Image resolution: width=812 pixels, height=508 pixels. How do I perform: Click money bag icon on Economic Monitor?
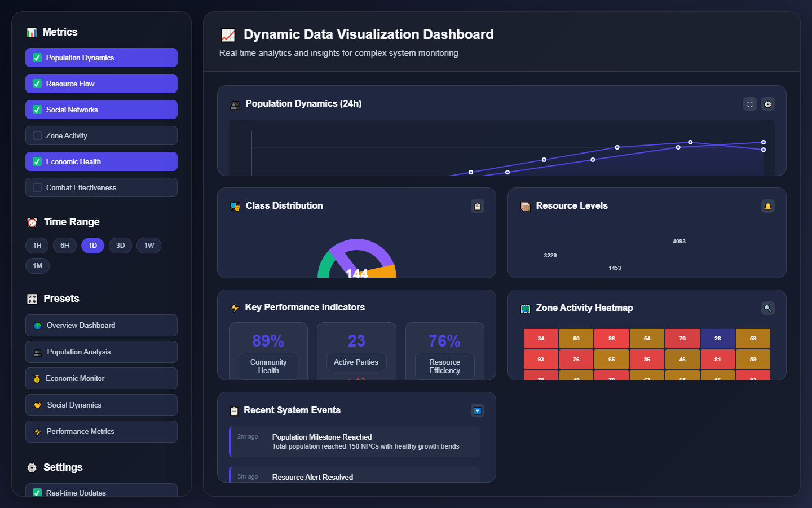coord(37,379)
